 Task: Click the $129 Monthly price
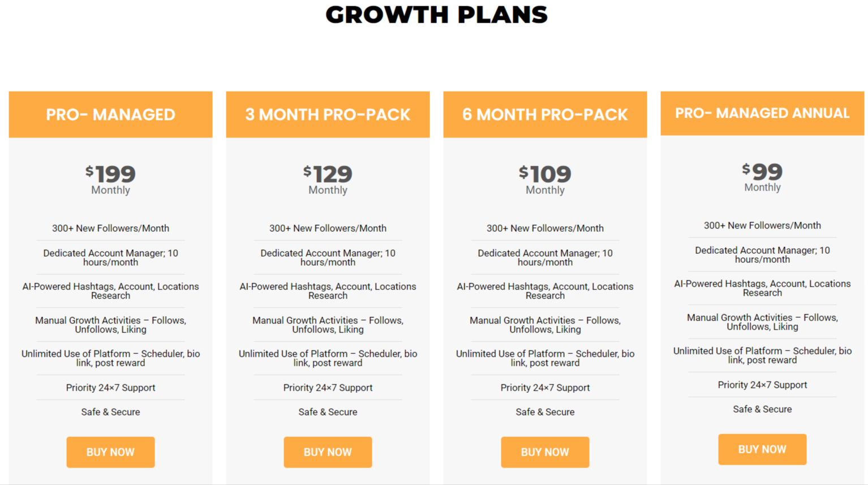pyautogui.click(x=328, y=179)
